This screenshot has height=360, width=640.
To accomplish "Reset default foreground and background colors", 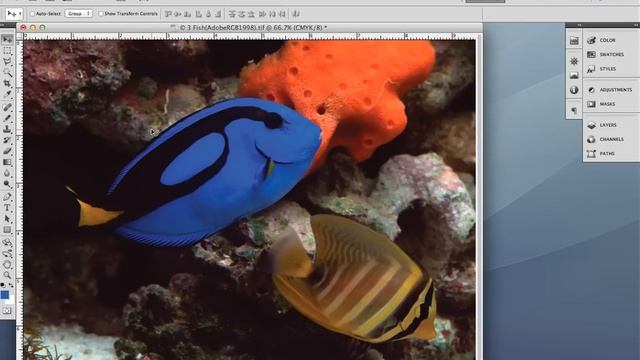I will click(x=3, y=285).
